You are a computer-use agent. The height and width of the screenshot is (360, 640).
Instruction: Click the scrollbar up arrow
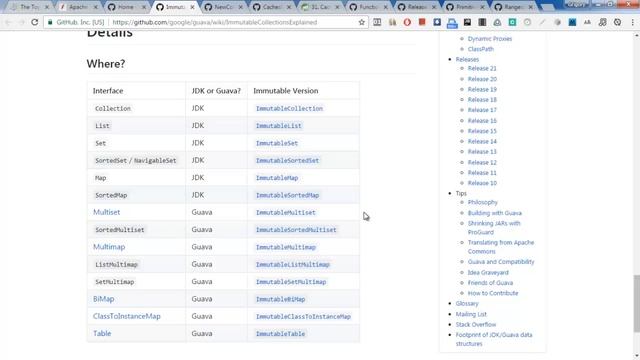pos(636,36)
